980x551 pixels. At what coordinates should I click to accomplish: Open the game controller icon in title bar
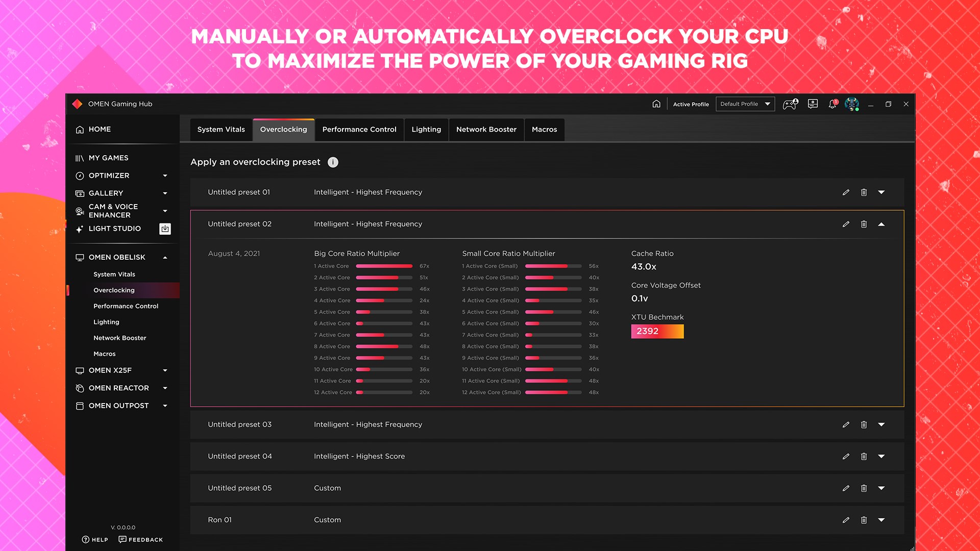(x=790, y=104)
